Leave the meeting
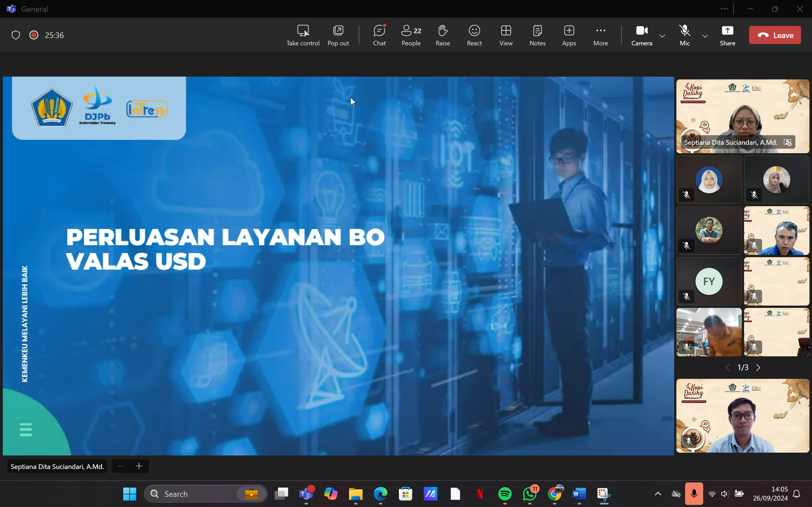The width and height of the screenshot is (812, 507). [x=775, y=35]
